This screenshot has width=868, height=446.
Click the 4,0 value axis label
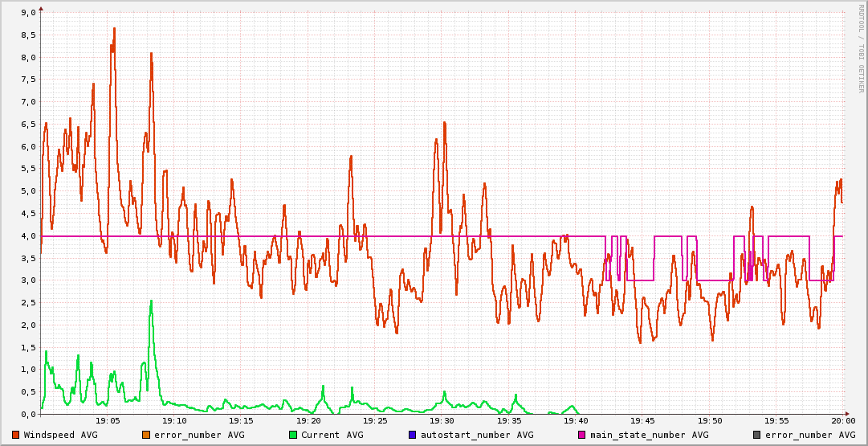(x=28, y=235)
